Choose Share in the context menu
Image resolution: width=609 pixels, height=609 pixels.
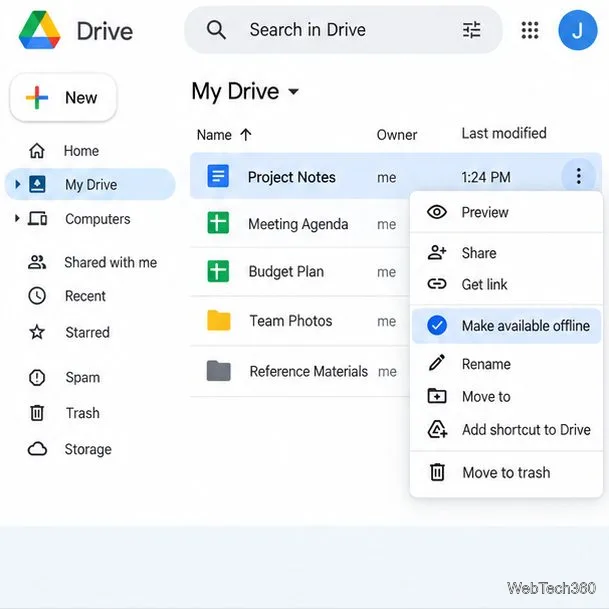(x=506, y=253)
